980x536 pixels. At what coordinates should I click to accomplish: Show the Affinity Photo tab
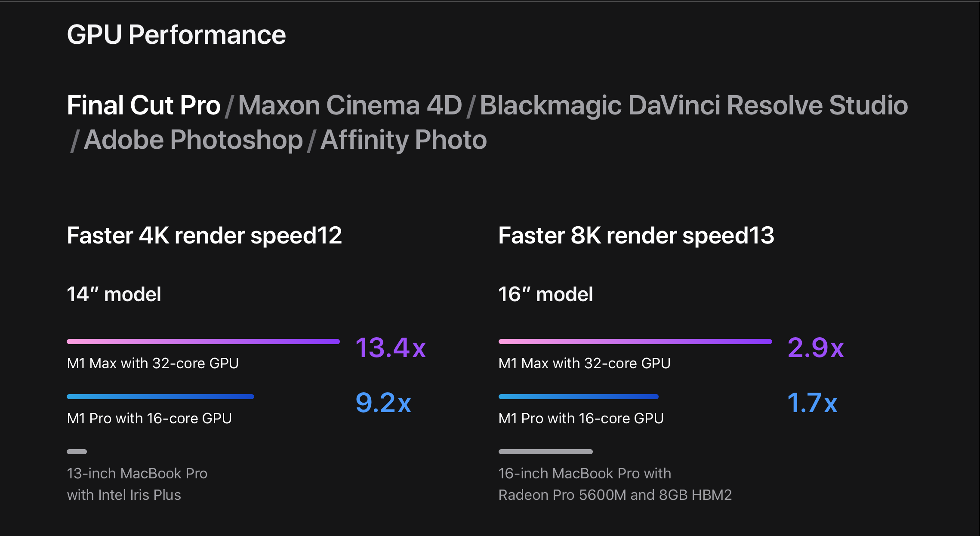[x=404, y=140]
